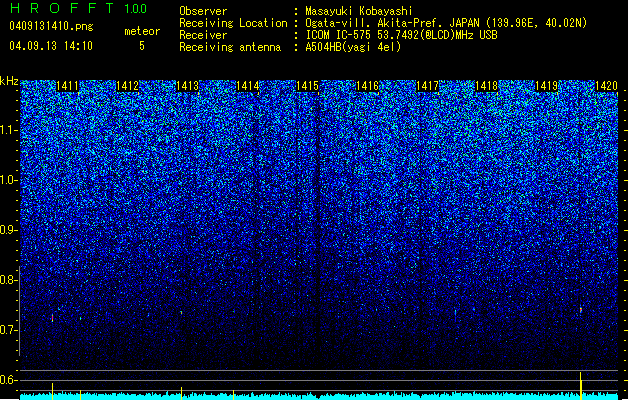Click the kHz axis unit label

click(9, 81)
